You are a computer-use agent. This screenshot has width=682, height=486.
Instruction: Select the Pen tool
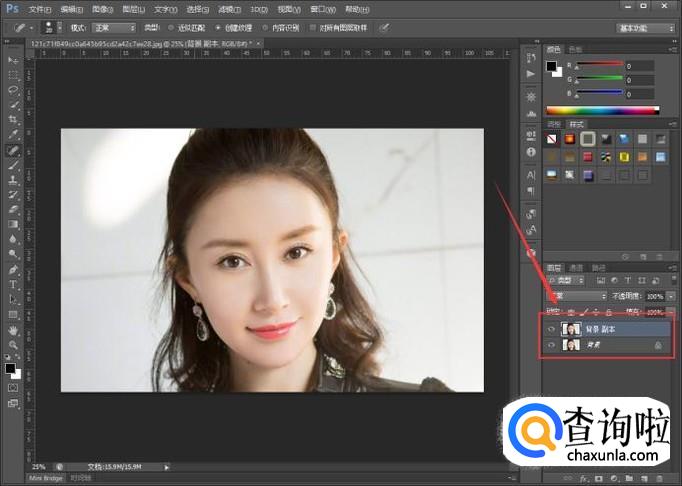click(x=13, y=269)
